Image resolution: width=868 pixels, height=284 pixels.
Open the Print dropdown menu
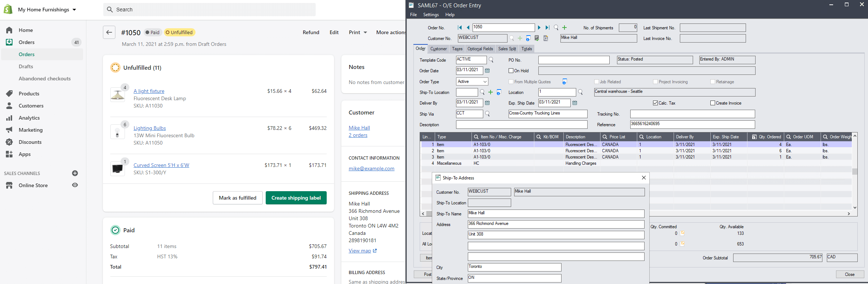coord(358,32)
